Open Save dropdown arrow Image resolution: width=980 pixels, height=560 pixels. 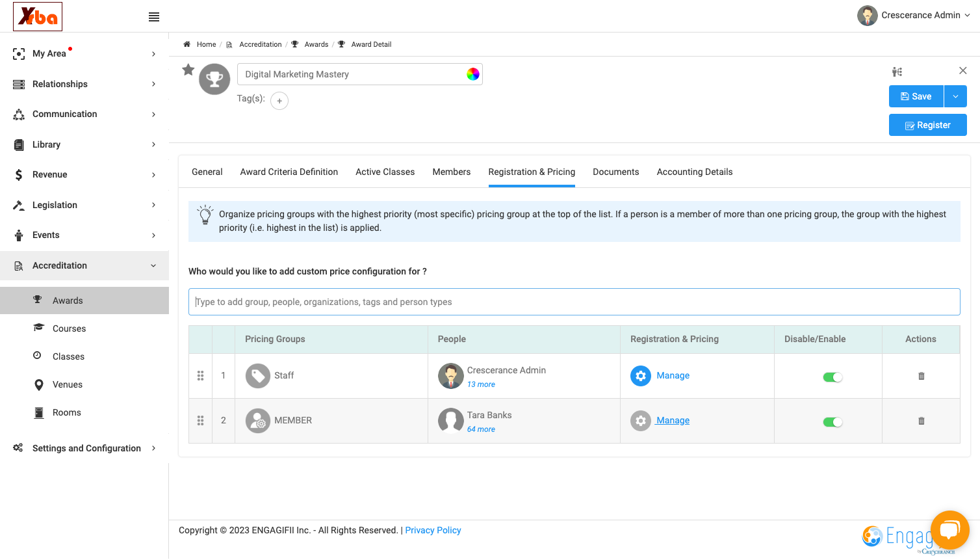pyautogui.click(x=955, y=96)
